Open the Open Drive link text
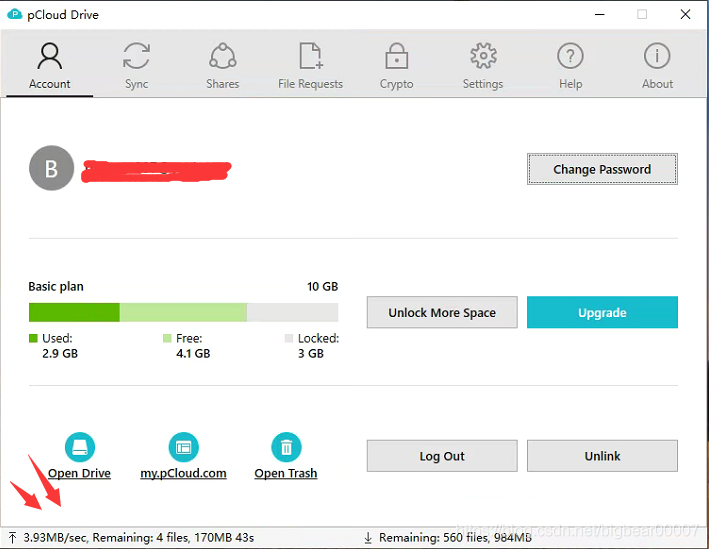 point(80,473)
